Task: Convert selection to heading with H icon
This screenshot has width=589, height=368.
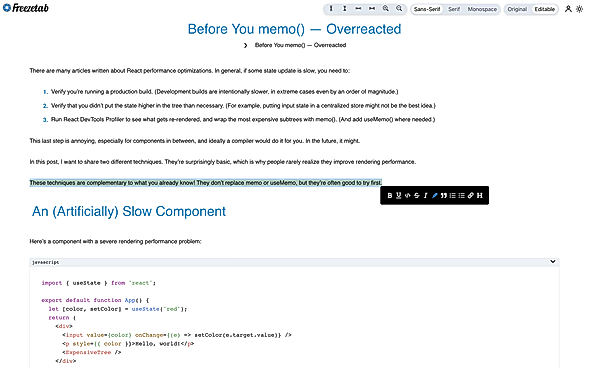Action: point(480,195)
